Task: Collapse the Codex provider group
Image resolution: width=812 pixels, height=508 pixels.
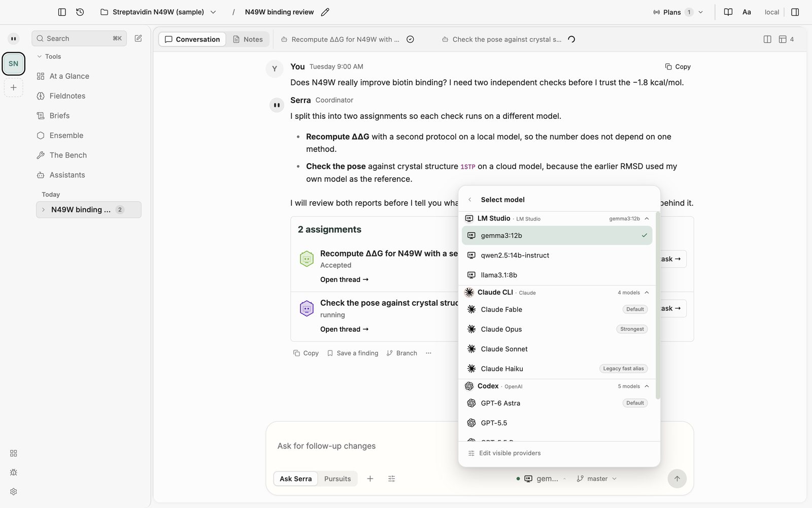Action: point(647,387)
